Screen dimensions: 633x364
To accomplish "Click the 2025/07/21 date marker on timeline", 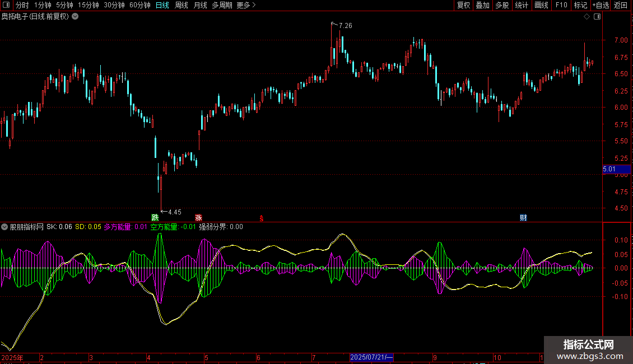I will point(372,357).
